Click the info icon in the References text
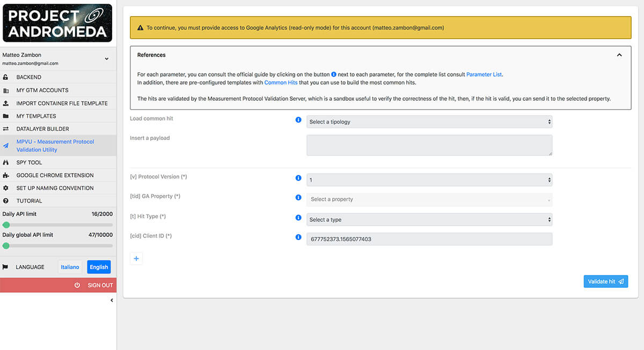Viewport: 644px width, 350px height. tap(334, 75)
